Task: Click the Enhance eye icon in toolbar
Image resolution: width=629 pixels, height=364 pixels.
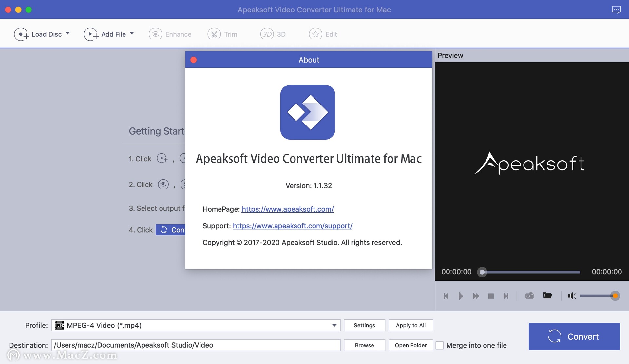Action: [155, 34]
